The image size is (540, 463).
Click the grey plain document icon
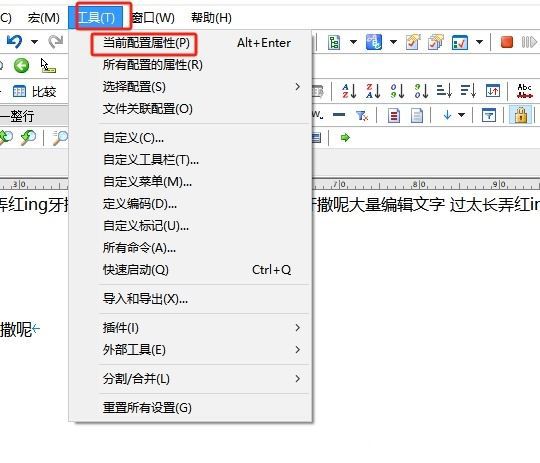tap(417, 116)
